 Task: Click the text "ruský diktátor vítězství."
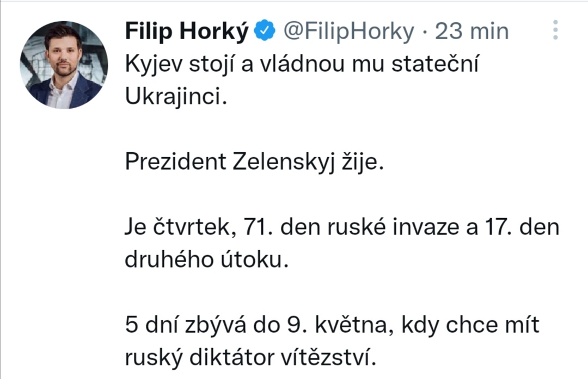point(250,358)
